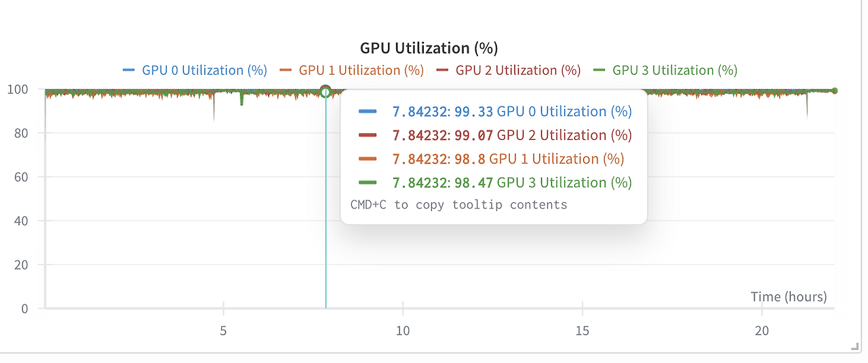Click the orange swatch in tooltip GPU 1 row

pyautogui.click(x=367, y=159)
